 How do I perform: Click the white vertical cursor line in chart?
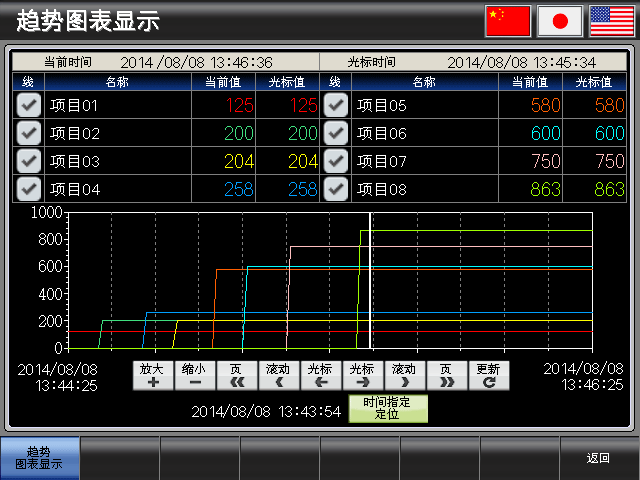tap(370, 280)
